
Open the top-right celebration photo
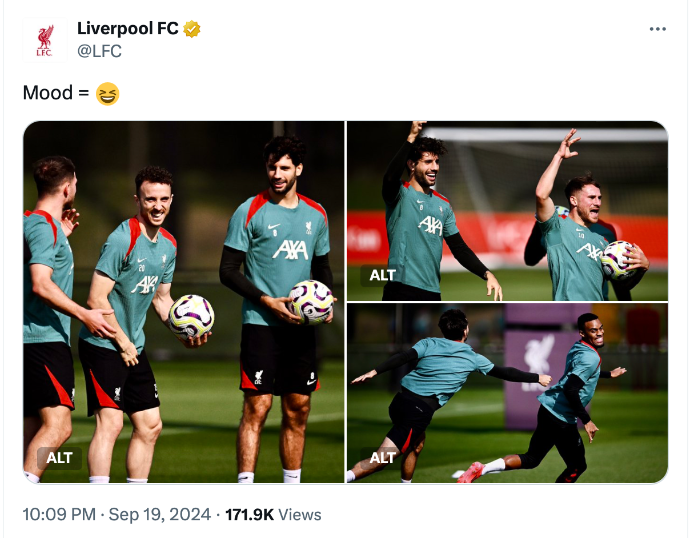(x=507, y=211)
